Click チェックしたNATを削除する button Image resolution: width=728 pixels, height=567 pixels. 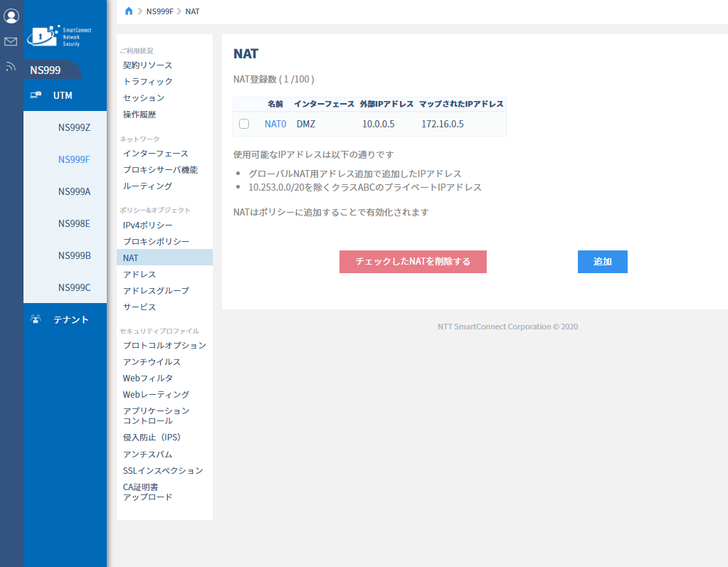(413, 262)
